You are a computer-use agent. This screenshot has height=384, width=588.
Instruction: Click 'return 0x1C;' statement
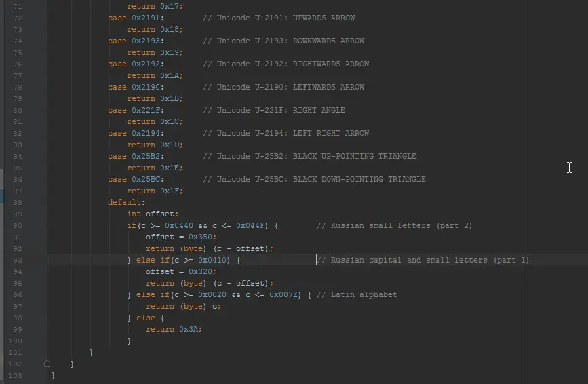coord(155,122)
